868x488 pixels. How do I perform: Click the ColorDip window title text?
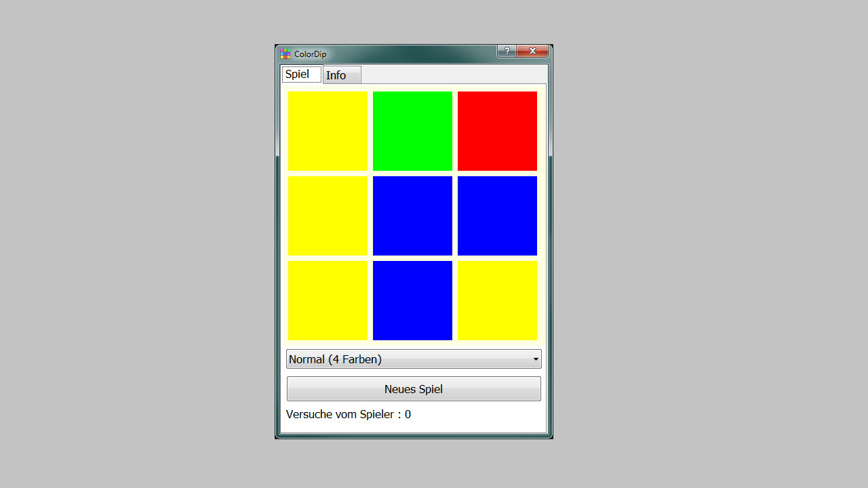(310, 54)
